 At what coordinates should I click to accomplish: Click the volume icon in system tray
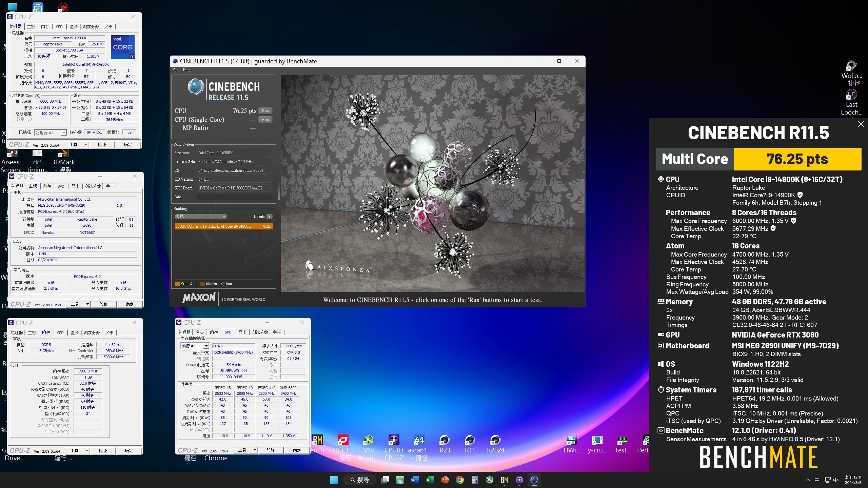coord(836,480)
